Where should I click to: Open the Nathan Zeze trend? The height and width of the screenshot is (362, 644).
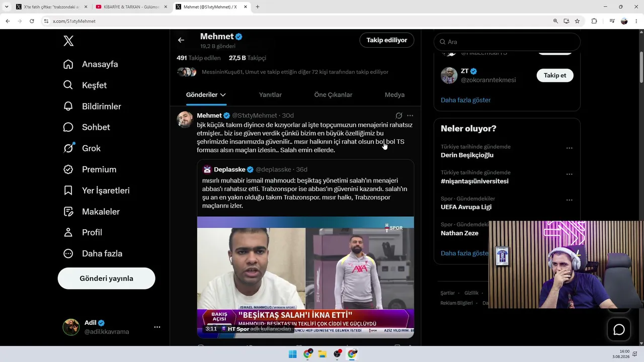pos(459,233)
